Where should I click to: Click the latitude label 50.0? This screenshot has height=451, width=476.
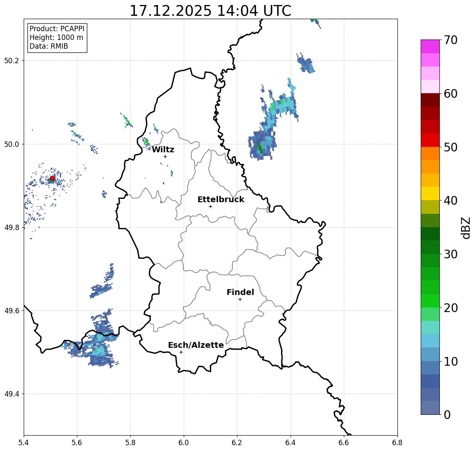click(12, 144)
